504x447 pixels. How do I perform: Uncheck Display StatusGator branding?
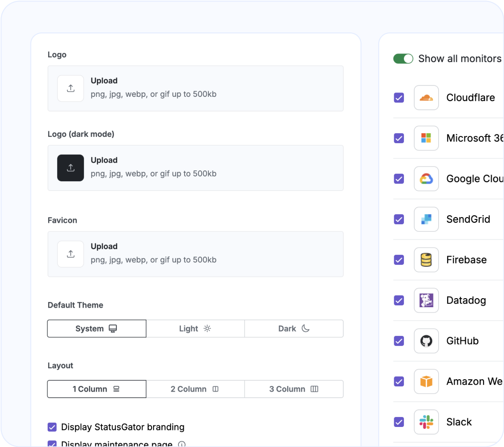(52, 427)
